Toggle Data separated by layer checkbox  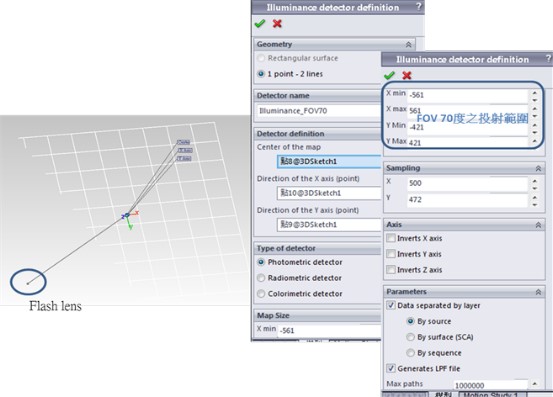click(390, 305)
